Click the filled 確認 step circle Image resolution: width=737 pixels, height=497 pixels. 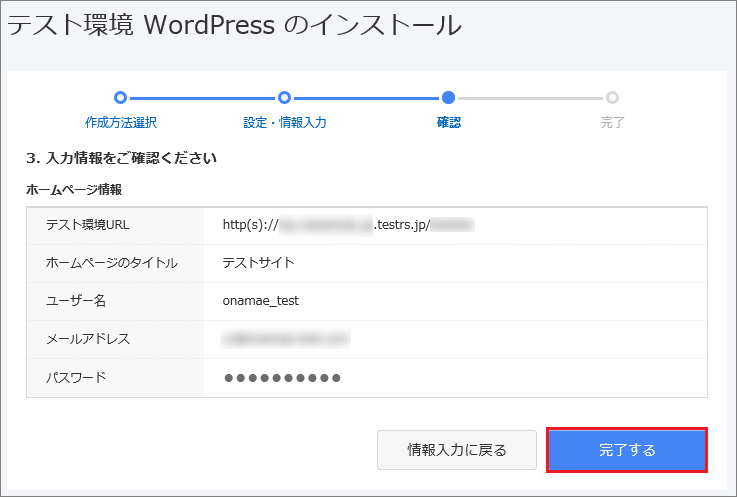pos(448,98)
